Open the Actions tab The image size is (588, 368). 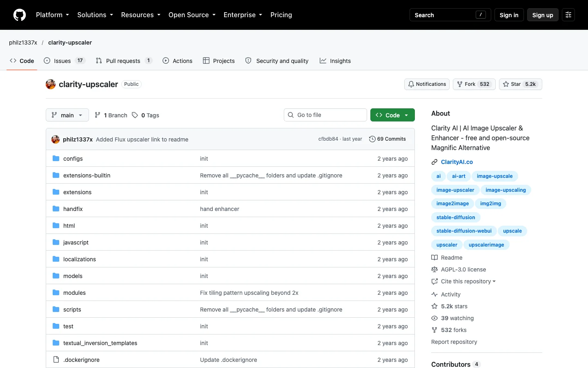(x=178, y=61)
